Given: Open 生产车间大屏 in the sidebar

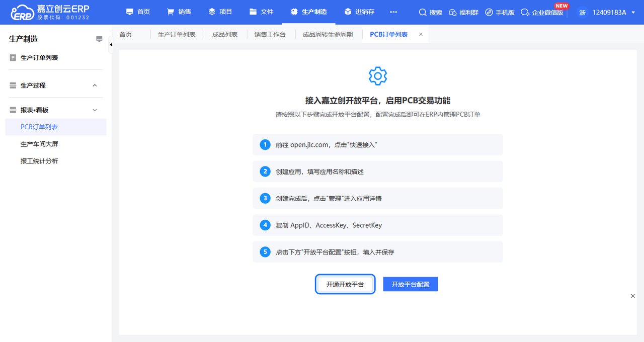Looking at the screenshot, I should click(x=39, y=144).
